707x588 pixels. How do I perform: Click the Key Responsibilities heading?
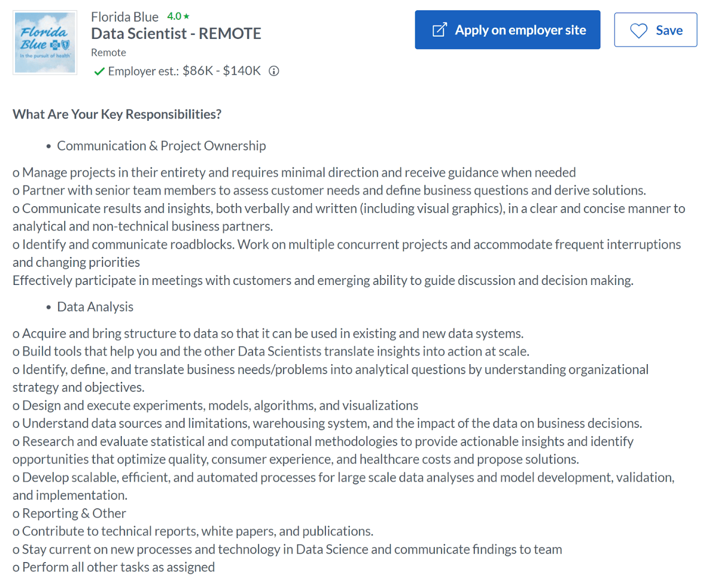pos(117,114)
